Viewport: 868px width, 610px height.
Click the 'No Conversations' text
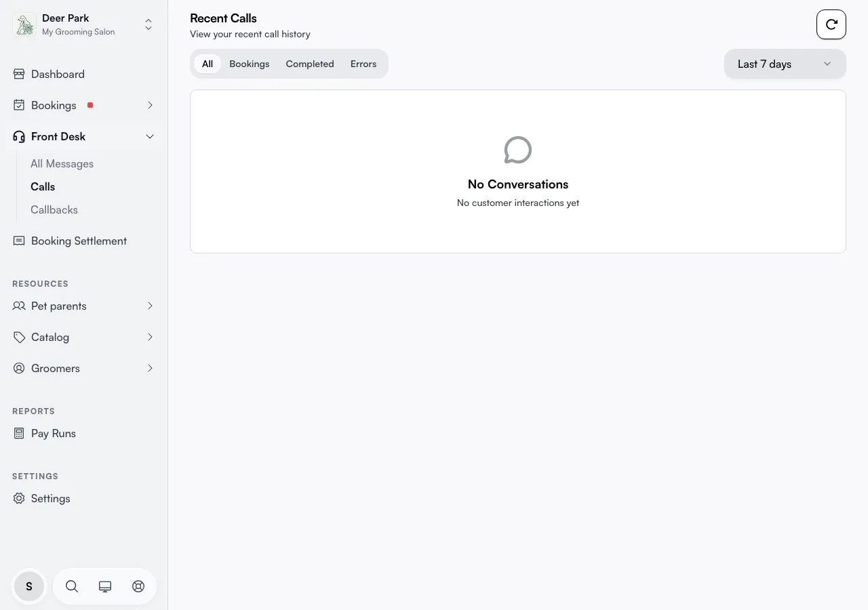coord(518,184)
